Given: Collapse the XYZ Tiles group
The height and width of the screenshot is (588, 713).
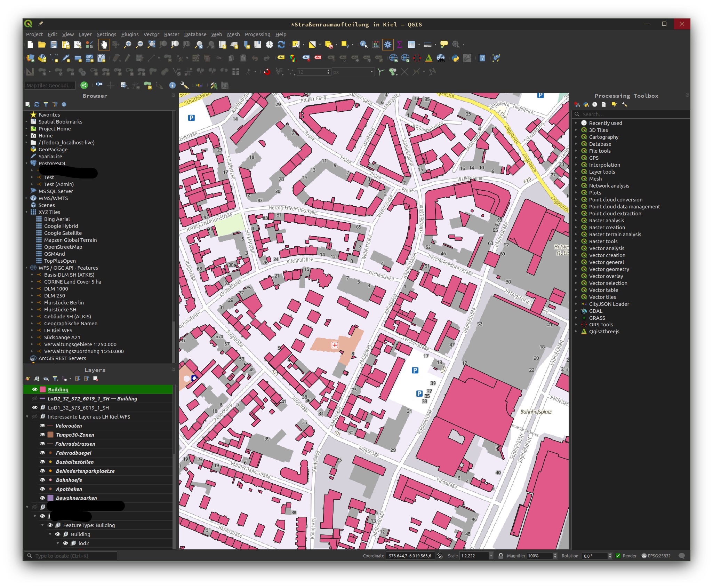Looking at the screenshot, I should [26, 212].
